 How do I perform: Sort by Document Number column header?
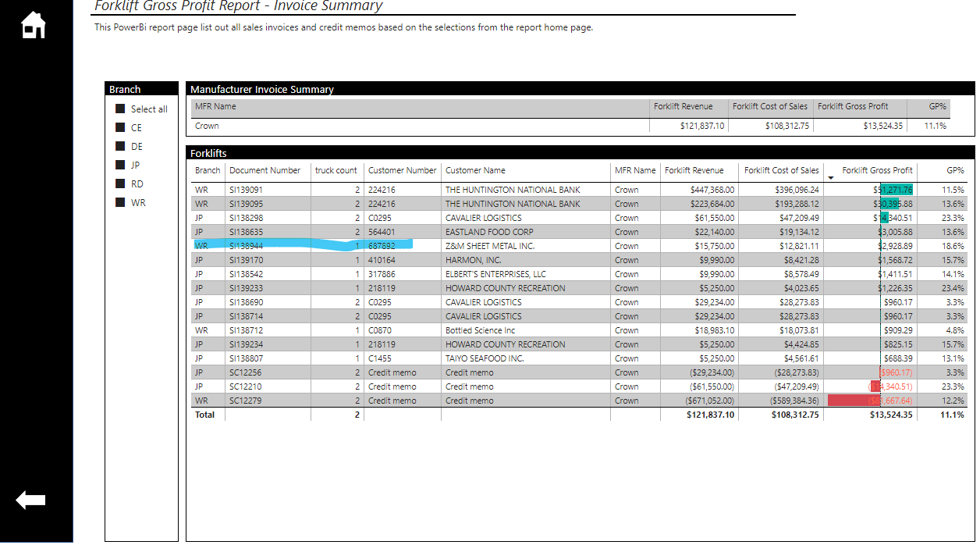click(x=265, y=170)
